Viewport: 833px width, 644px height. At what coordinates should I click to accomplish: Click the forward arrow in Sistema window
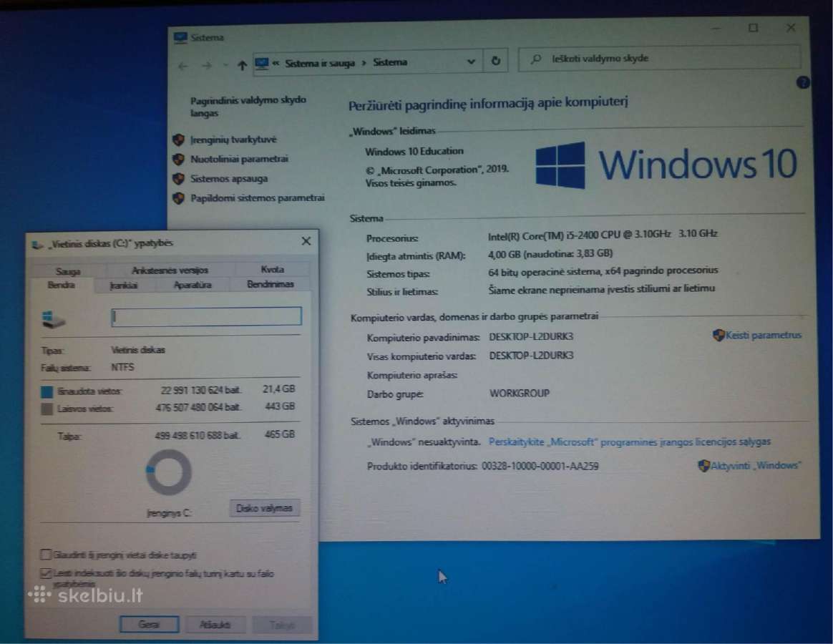207,65
